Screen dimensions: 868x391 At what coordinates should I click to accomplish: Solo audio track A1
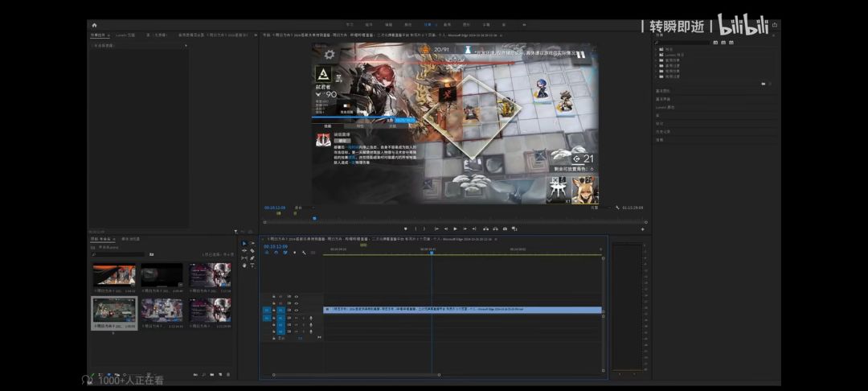click(x=303, y=318)
